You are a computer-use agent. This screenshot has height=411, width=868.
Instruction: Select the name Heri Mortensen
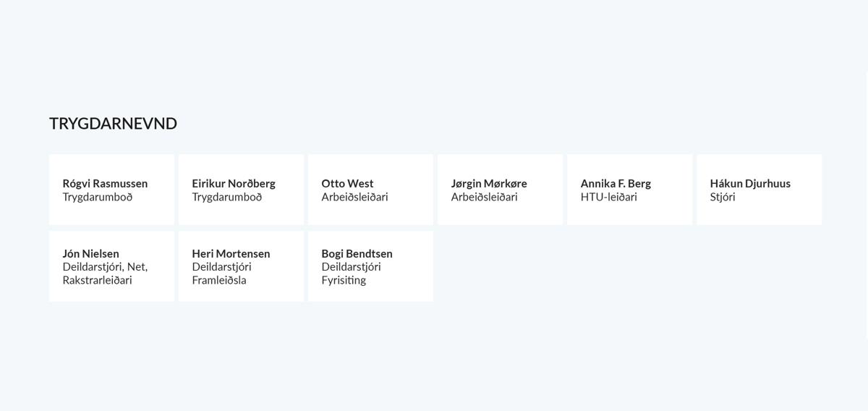[x=231, y=254]
